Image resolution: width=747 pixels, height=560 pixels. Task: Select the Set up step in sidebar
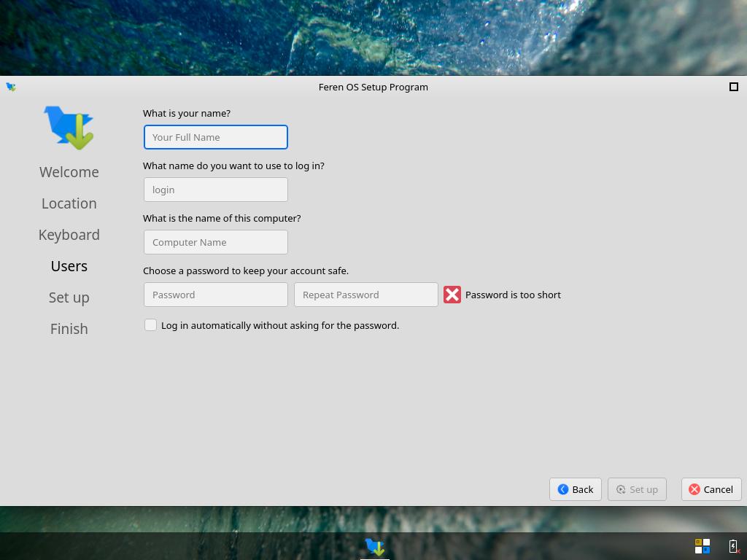coord(69,297)
